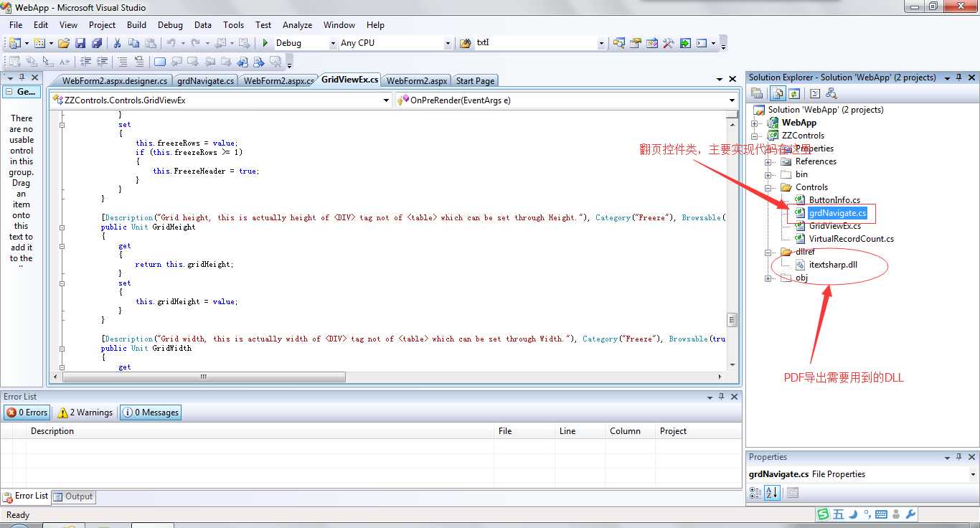Sort Error List by File column
The width and height of the screenshot is (980, 528).
point(524,431)
